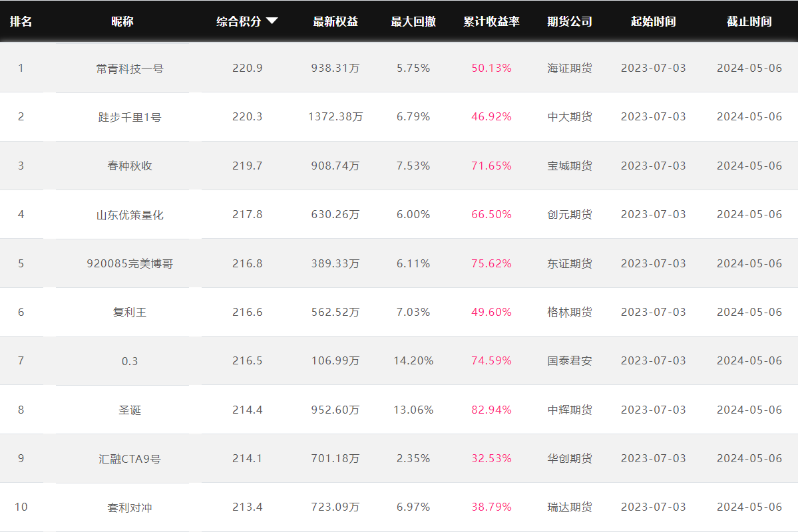Select the company 瑞达期货
The height and width of the screenshot is (532, 798).
coord(570,507)
